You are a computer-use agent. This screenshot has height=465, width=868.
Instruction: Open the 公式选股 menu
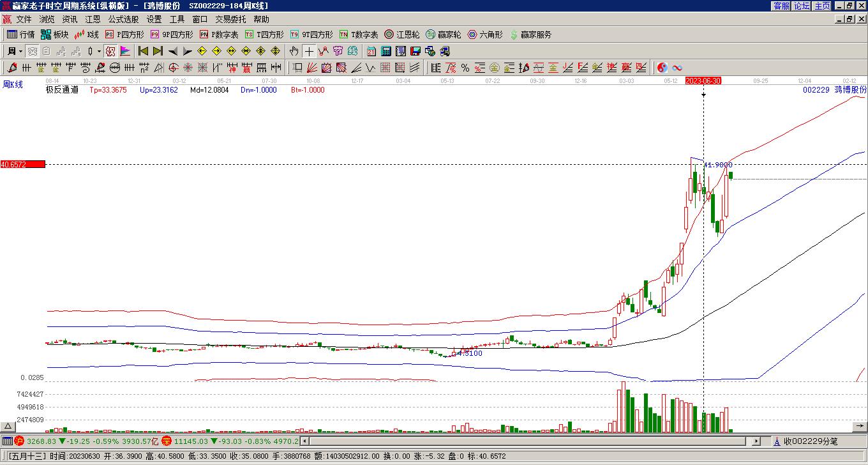[123, 19]
